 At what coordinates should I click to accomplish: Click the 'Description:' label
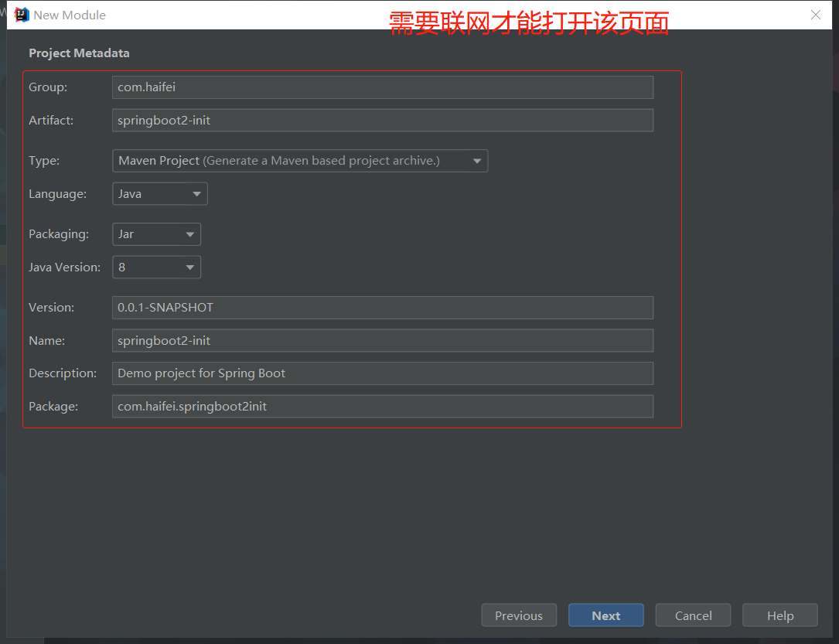tap(63, 373)
